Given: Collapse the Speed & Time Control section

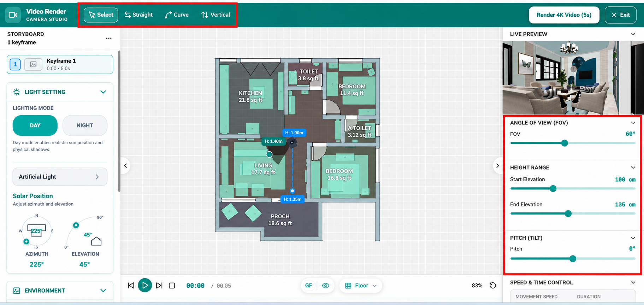Looking at the screenshot, I should click(x=633, y=282).
